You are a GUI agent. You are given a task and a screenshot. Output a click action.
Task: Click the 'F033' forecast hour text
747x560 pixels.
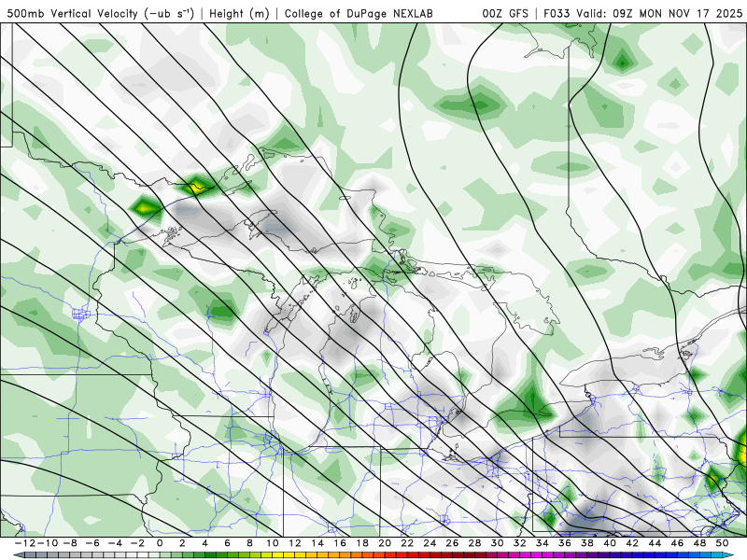[x=557, y=14]
